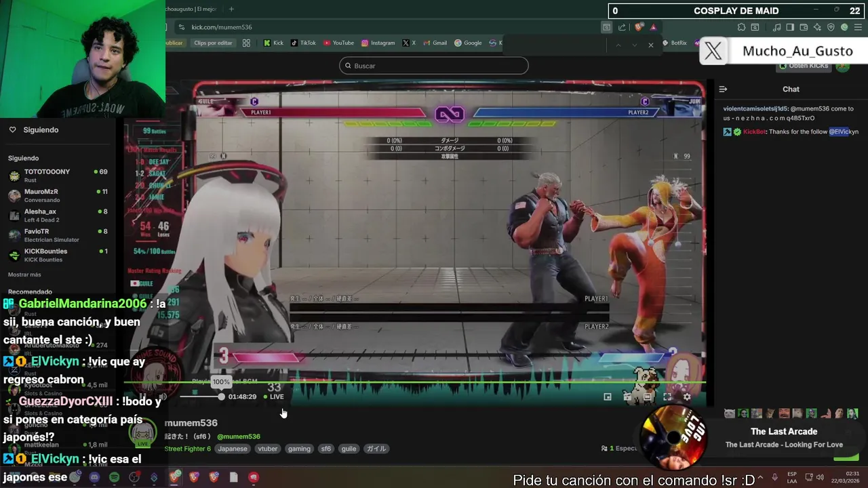Open @mumem536 link under stream title
868x488 pixels.
[239, 436]
